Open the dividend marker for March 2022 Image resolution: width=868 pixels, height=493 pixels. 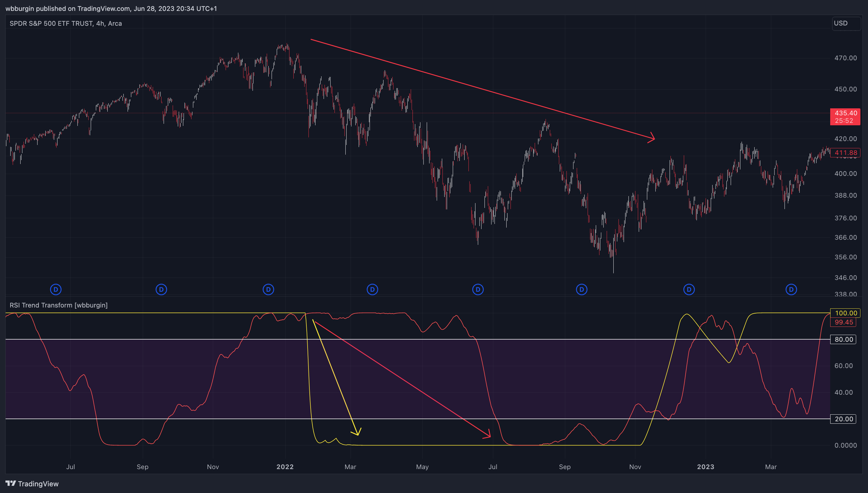(x=372, y=290)
